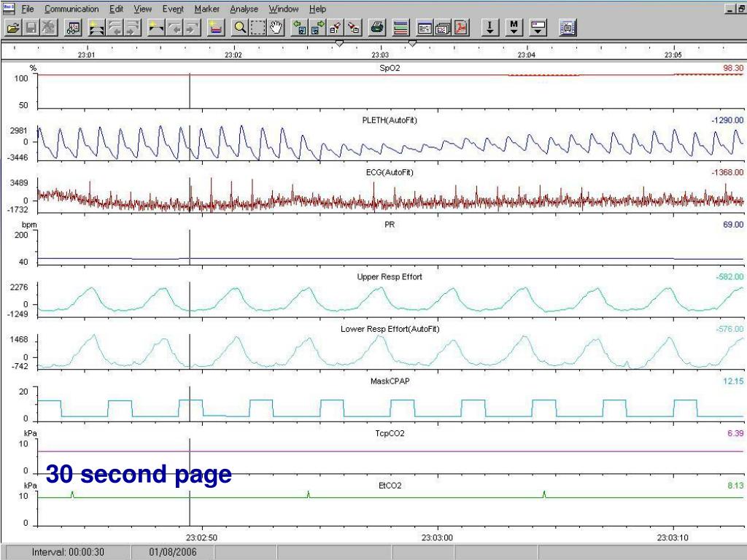The image size is (747, 560).
Task: Click the ECG(AutoFit) channel label
Action: coord(390,172)
